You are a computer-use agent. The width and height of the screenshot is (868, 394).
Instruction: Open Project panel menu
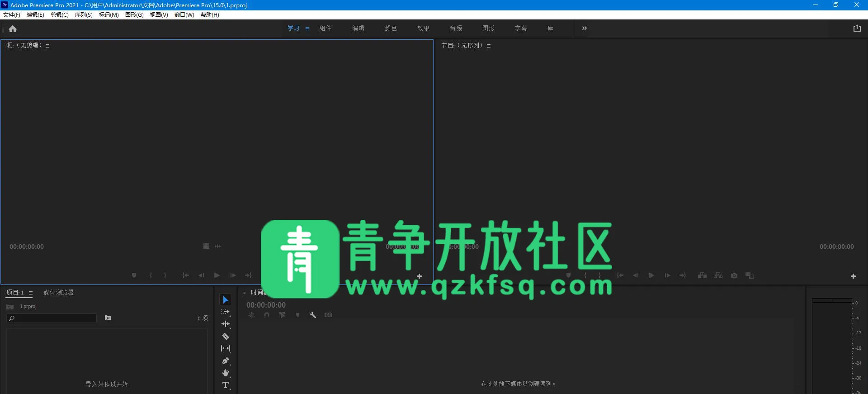pos(31,293)
